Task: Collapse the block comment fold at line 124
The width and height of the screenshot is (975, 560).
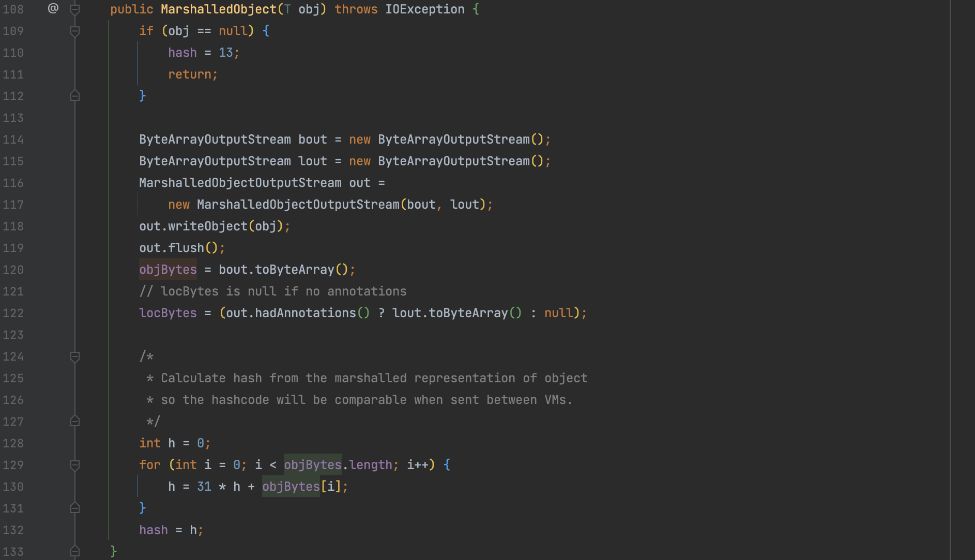Action: point(75,356)
